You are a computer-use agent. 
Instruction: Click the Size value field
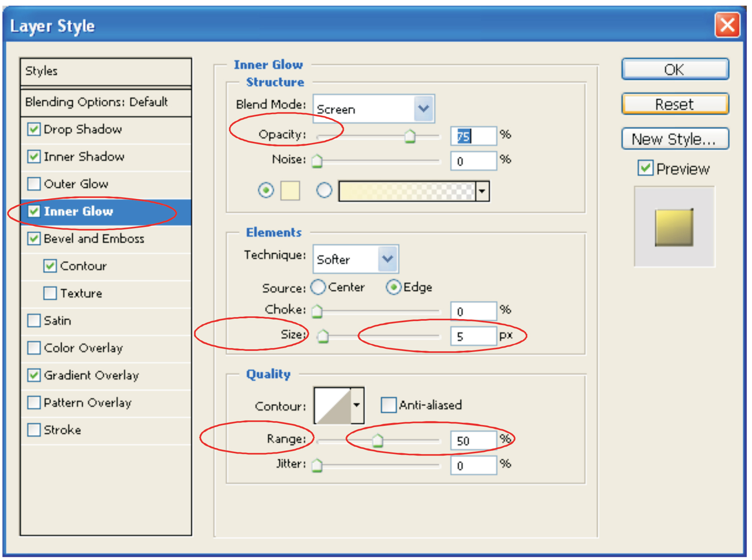[x=472, y=336]
